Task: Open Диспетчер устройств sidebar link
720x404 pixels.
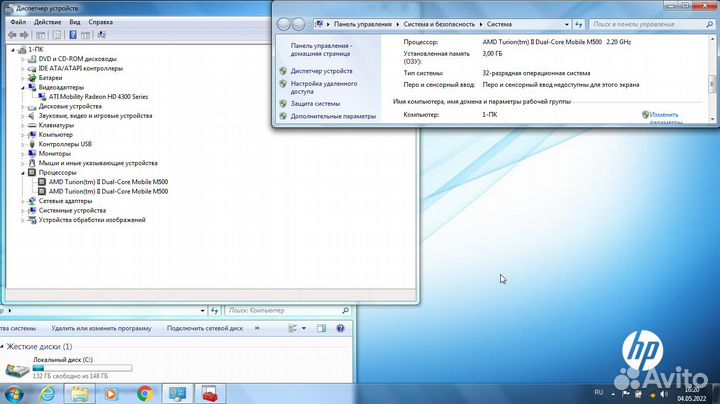Action: point(321,71)
